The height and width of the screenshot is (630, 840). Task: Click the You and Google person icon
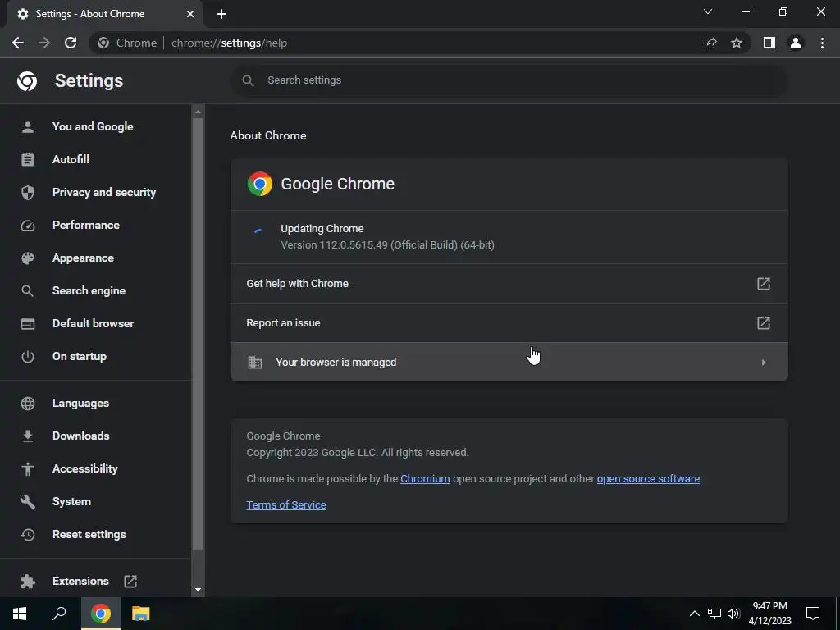27,127
